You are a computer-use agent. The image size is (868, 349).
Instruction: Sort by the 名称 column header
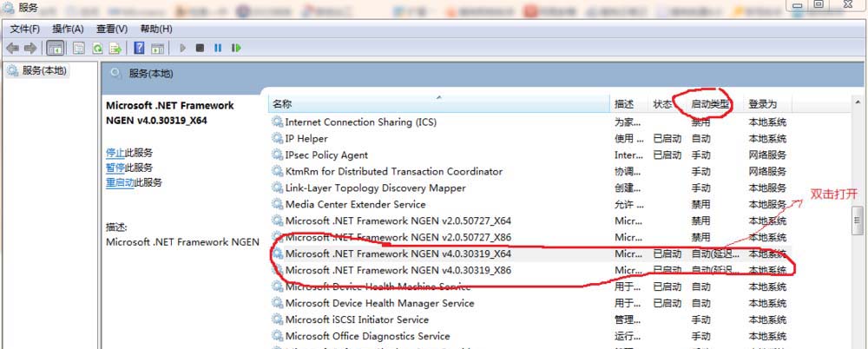coord(439,104)
